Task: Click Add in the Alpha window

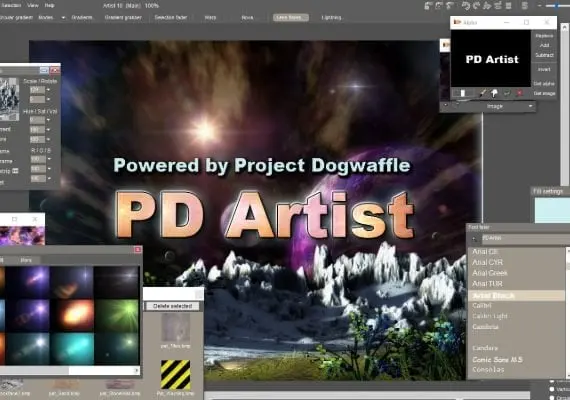Action: (544, 45)
